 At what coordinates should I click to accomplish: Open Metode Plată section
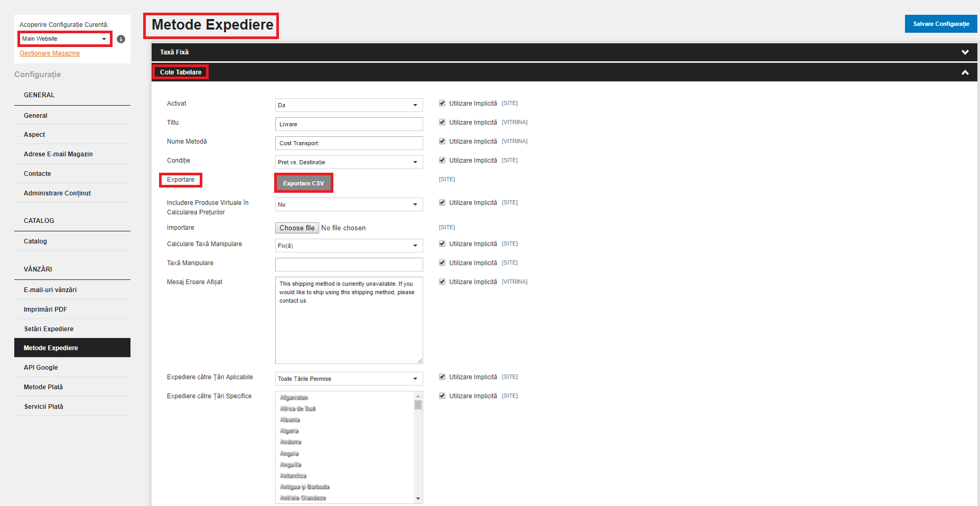click(x=72, y=387)
